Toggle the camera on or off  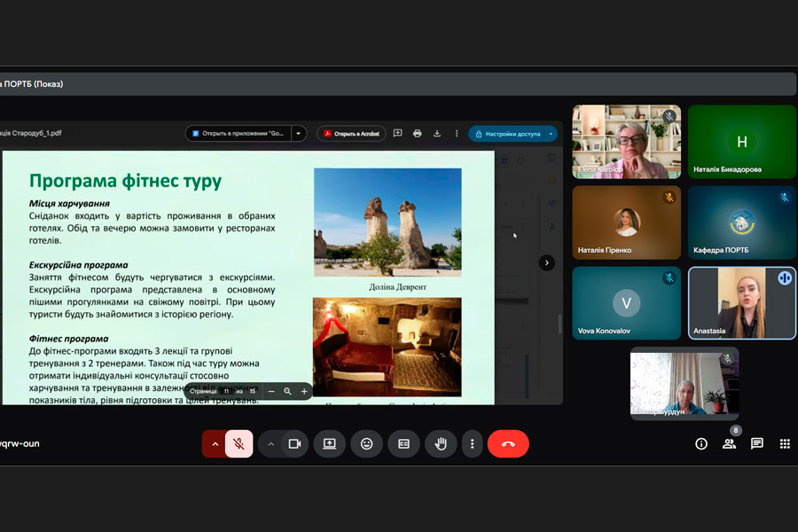pos(294,443)
